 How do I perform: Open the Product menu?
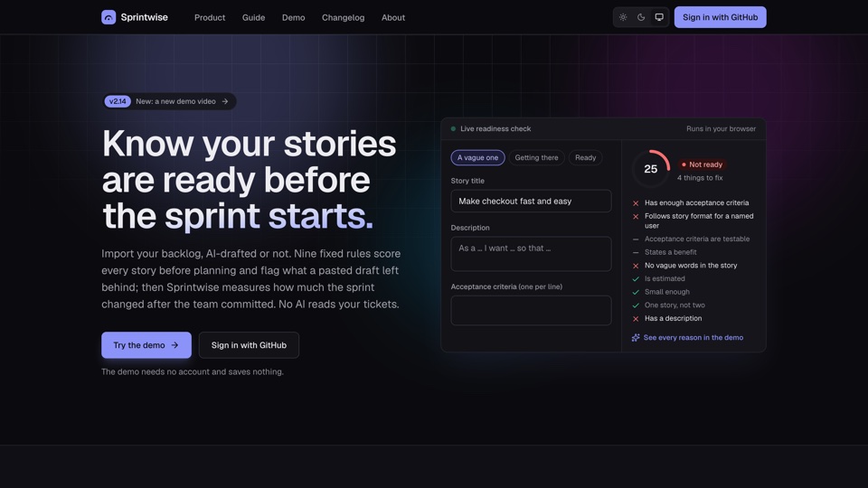click(210, 18)
